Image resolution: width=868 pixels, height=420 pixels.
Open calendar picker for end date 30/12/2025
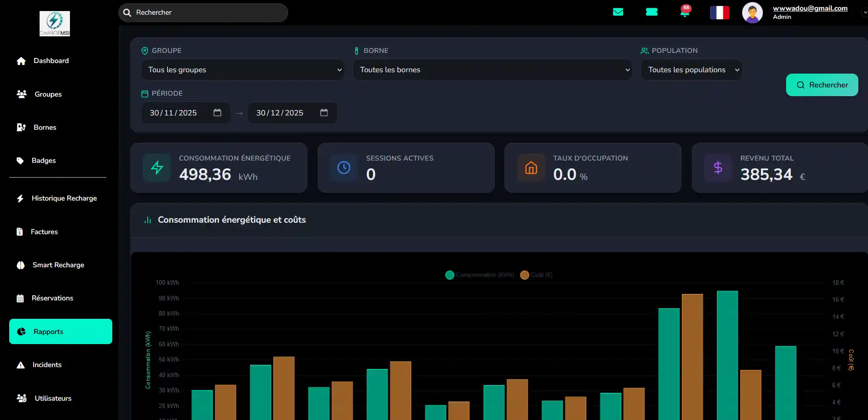(324, 113)
